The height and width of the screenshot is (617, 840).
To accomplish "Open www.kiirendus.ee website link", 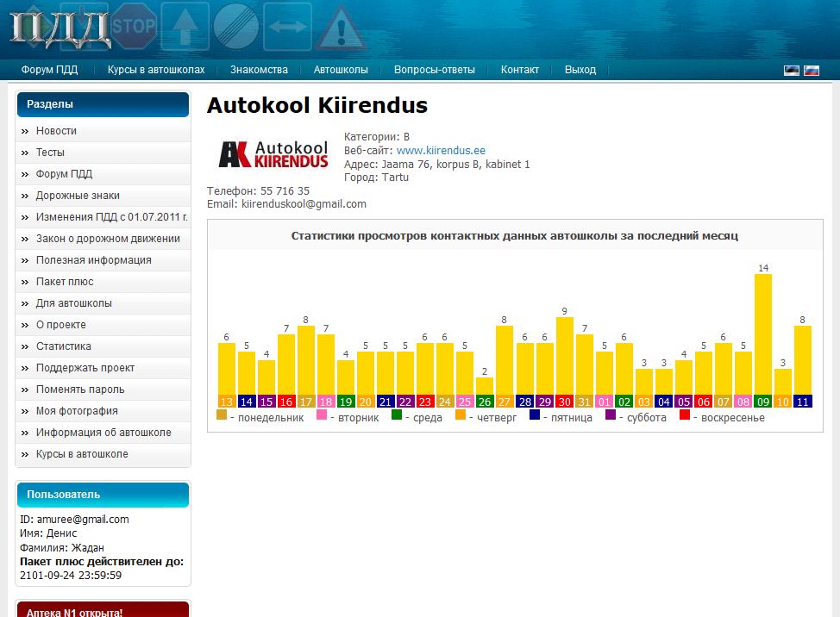I will click(441, 150).
